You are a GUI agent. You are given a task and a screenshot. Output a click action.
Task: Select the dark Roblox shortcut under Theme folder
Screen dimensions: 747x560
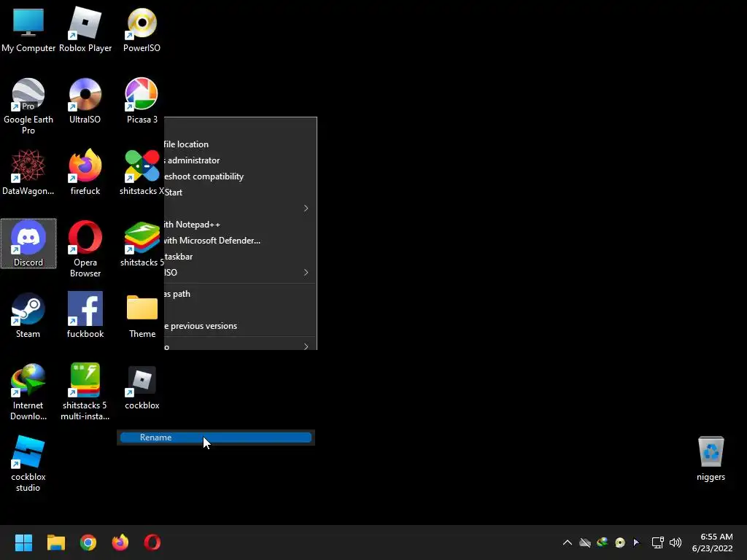[x=142, y=386]
